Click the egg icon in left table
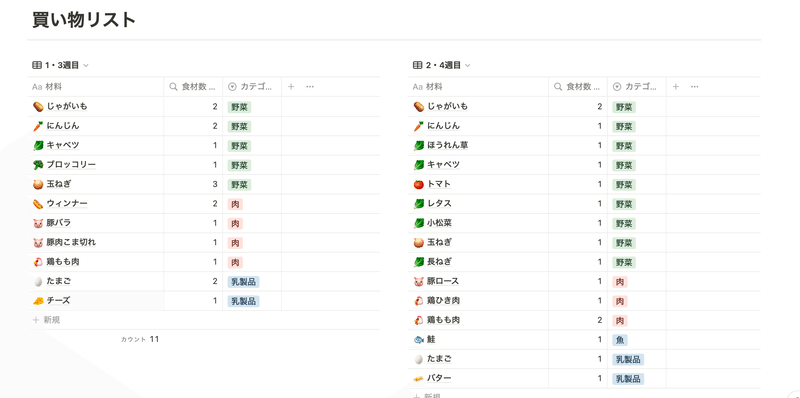The height and width of the screenshot is (398, 800). pyautogui.click(x=37, y=281)
